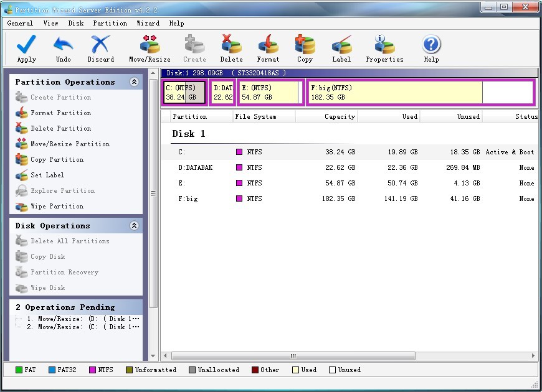Click the Unused column header
542x392 pixels.
coord(451,116)
